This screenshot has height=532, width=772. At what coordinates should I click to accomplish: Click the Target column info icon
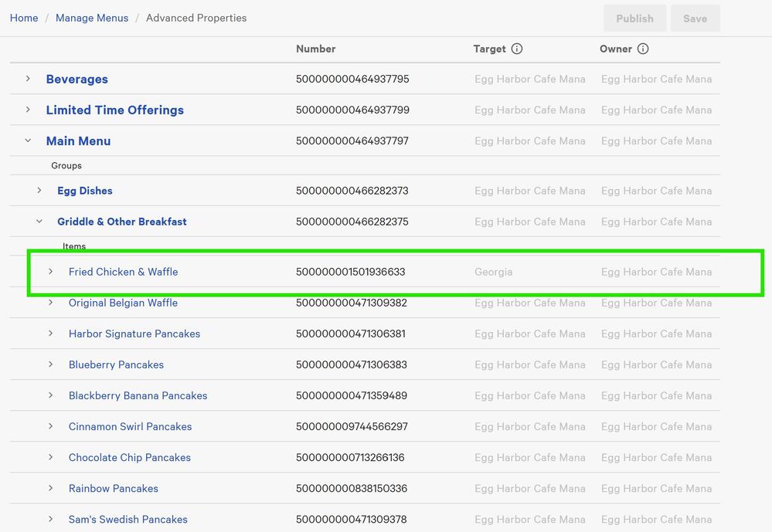[x=517, y=49]
